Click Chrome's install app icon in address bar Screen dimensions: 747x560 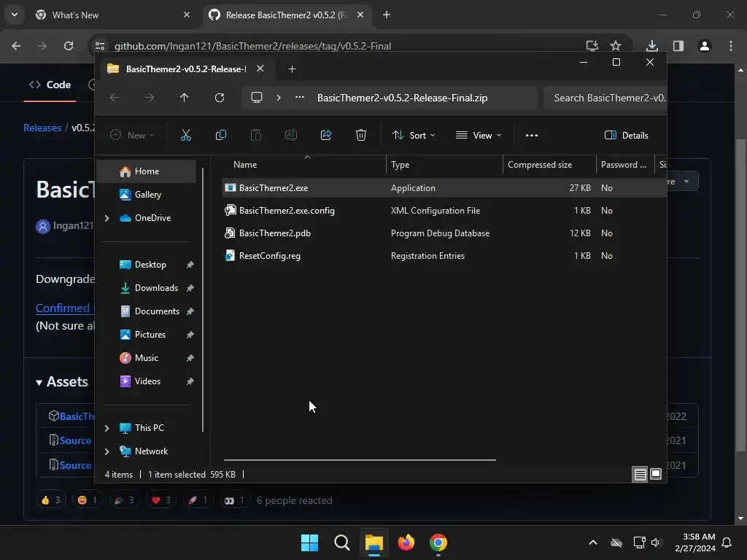592,46
